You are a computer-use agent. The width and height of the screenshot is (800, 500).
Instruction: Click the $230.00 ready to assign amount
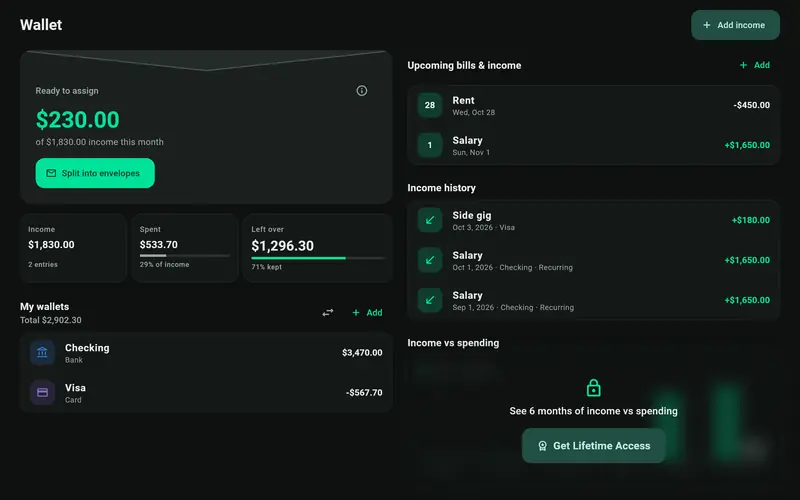tap(78, 120)
